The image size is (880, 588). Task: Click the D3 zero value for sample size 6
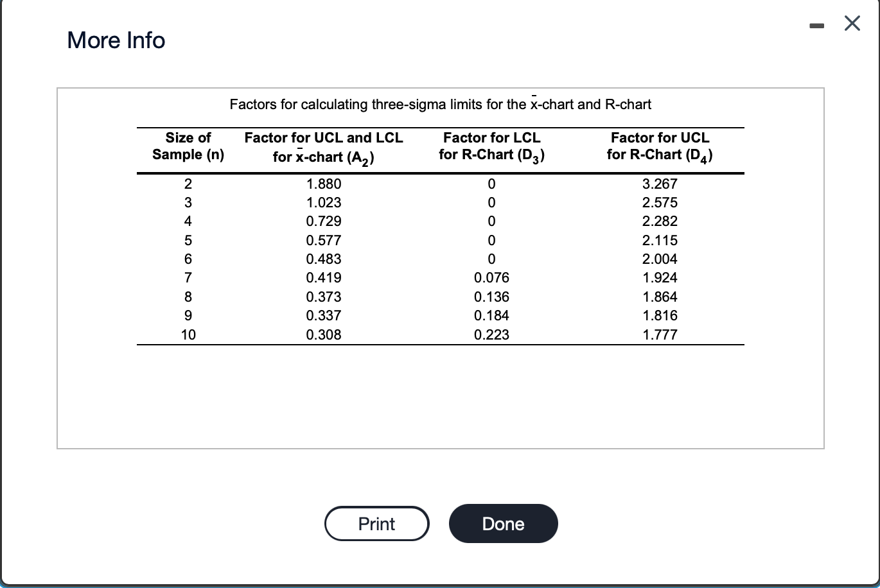[491, 259]
